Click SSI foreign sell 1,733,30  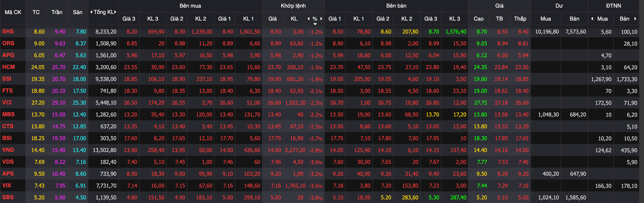[627, 79]
